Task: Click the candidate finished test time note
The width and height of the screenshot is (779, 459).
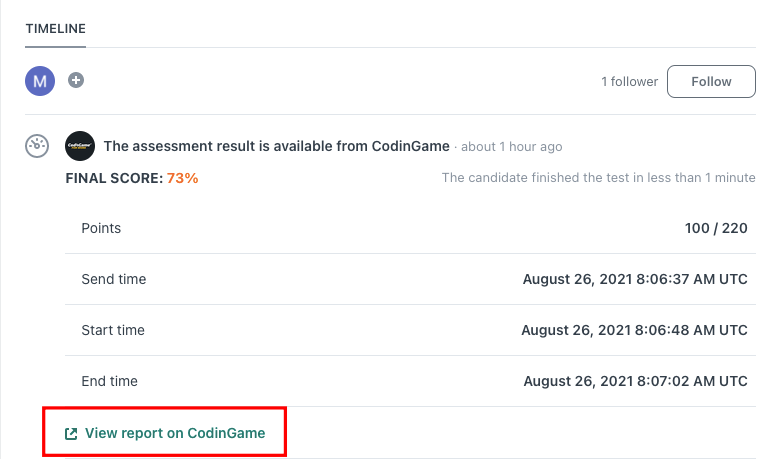Action: (598, 178)
